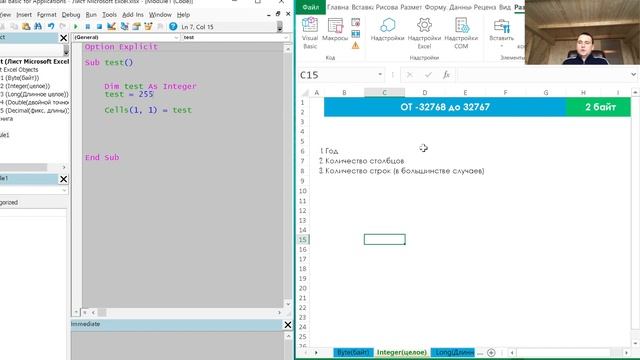640x360 pixels.
Task: Open the Help menu in VBA
Action: (183, 15)
